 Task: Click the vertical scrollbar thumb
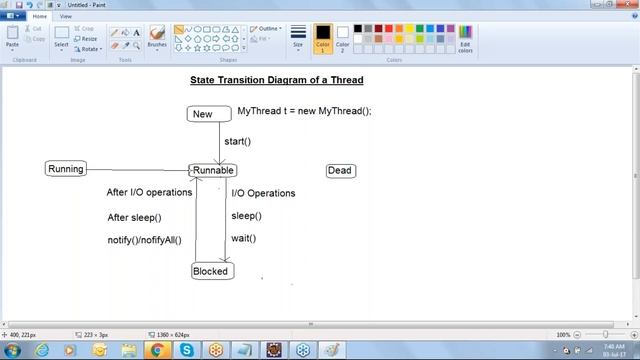pyautogui.click(x=636, y=176)
